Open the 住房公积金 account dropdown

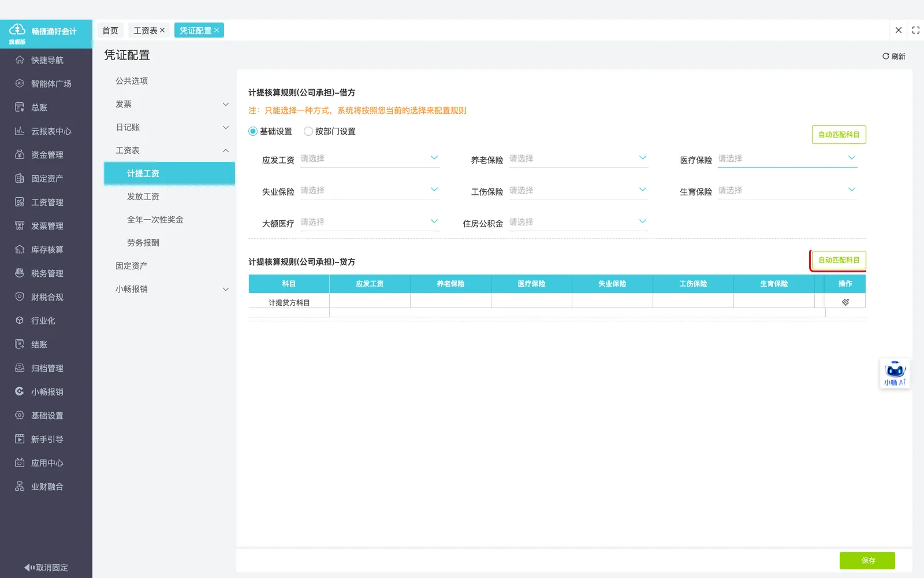click(578, 223)
